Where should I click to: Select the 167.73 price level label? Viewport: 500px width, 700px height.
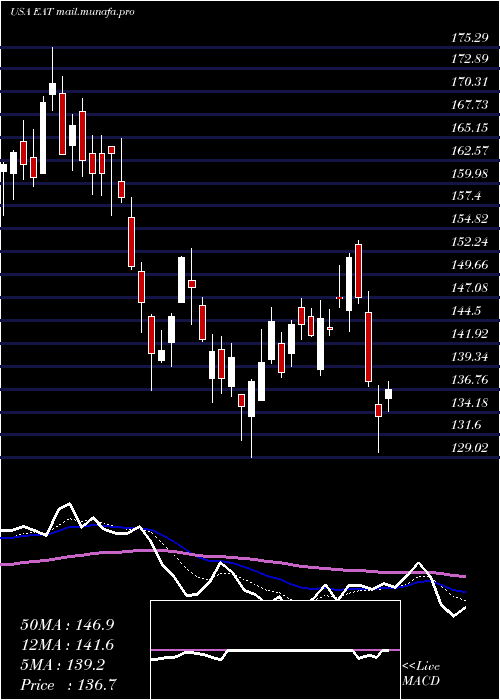(x=469, y=105)
